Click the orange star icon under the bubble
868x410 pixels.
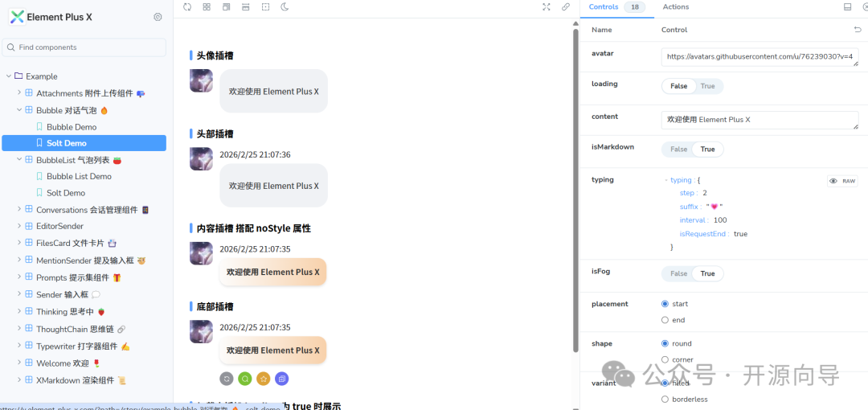pos(264,379)
